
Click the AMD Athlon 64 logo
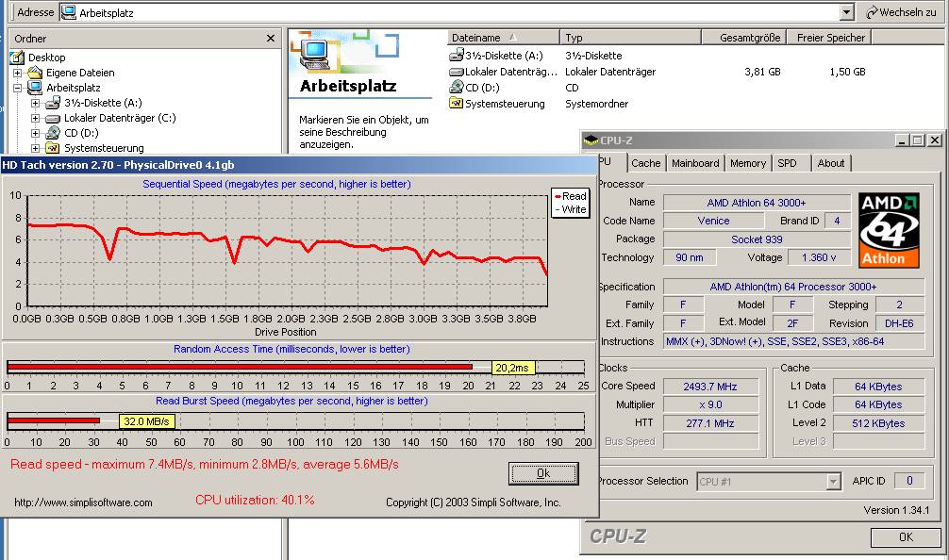pos(889,230)
